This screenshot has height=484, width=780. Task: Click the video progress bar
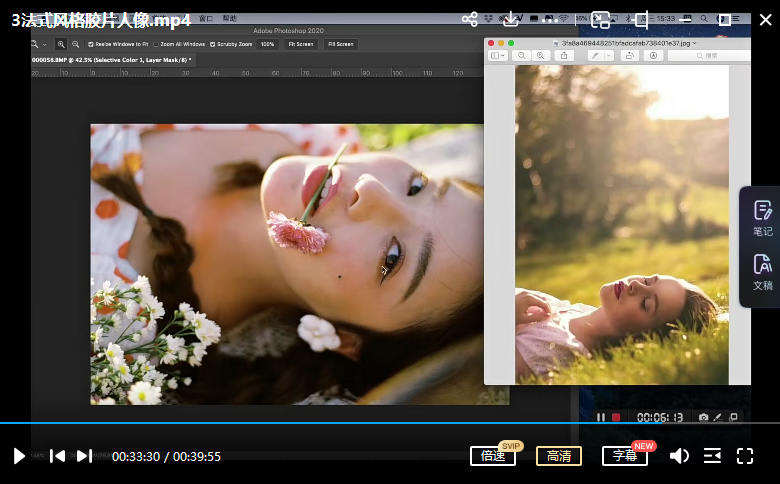tap(390, 423)
